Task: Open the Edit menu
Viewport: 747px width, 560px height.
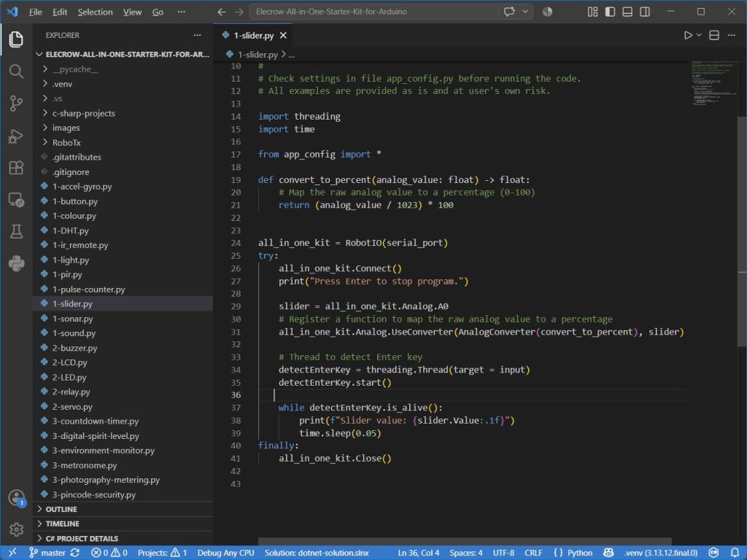Action: coord(60,12)
